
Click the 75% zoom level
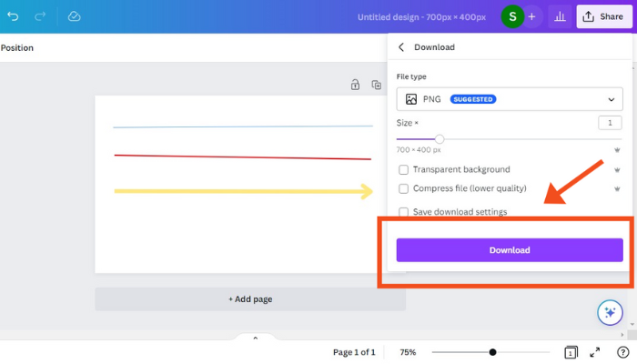408,352
